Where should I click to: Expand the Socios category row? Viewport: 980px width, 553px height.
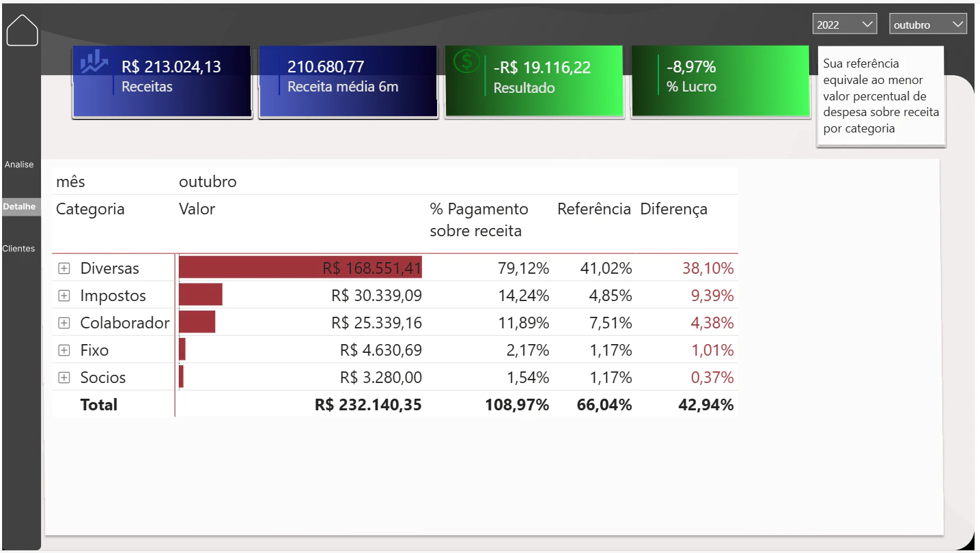coord(64,378)
